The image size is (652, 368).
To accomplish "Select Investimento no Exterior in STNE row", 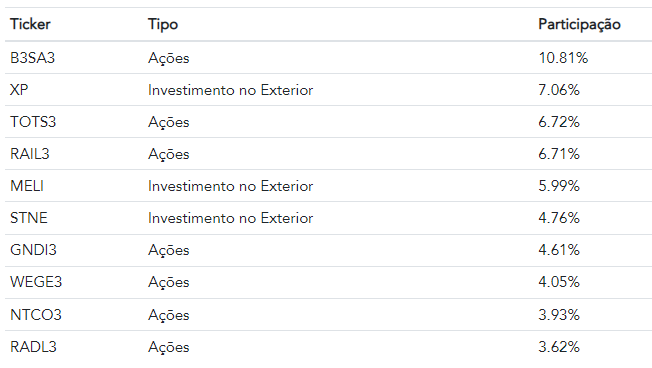I will pos(230,218).
